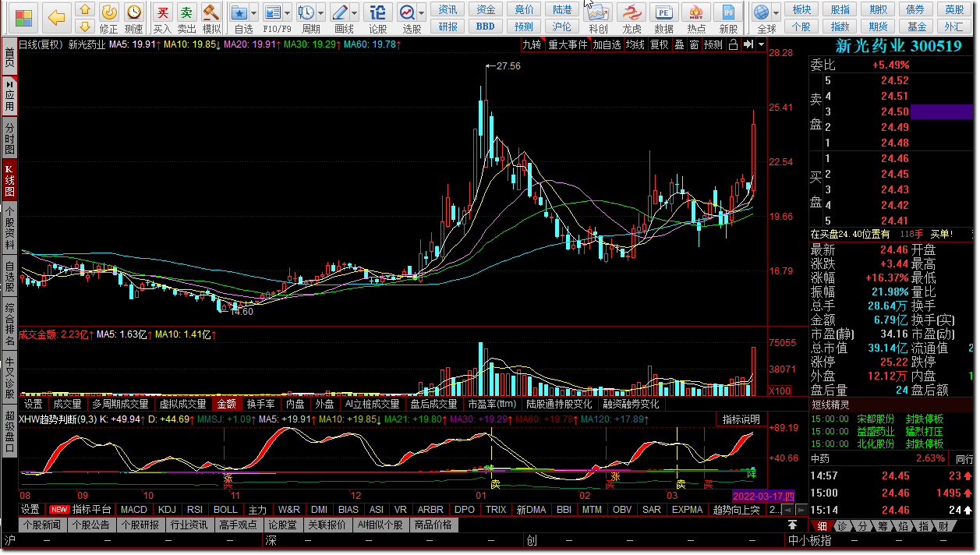980x555 pixels.
Task: Go back with the yellow left arrow
Action: coord(56,17)
